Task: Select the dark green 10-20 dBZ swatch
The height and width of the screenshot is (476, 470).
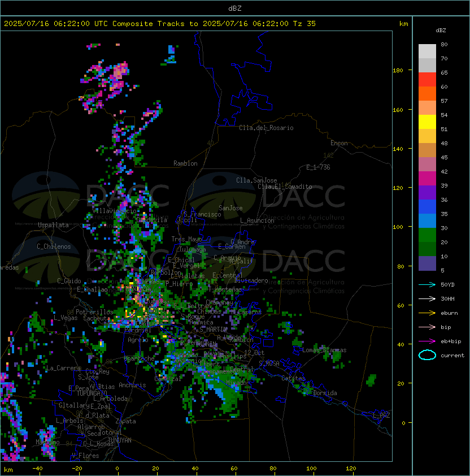Action: coord(427,249)
